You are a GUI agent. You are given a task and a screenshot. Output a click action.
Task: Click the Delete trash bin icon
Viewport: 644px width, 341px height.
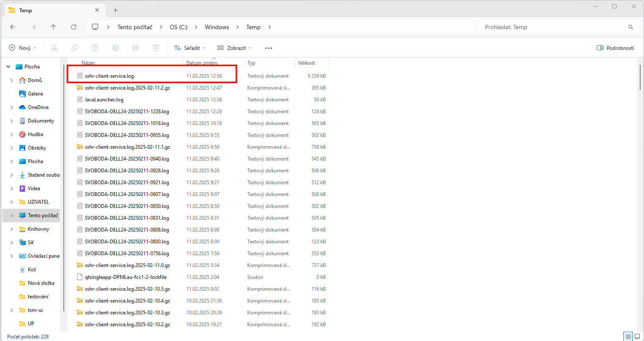(x=156, y=48)
